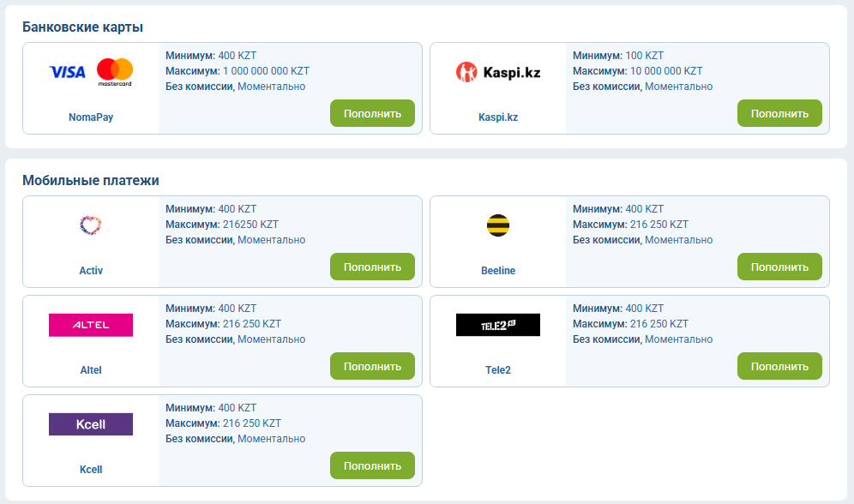Screen dimensions: 854x504
Task: Open the NomaPay text link
Action: 91,117
